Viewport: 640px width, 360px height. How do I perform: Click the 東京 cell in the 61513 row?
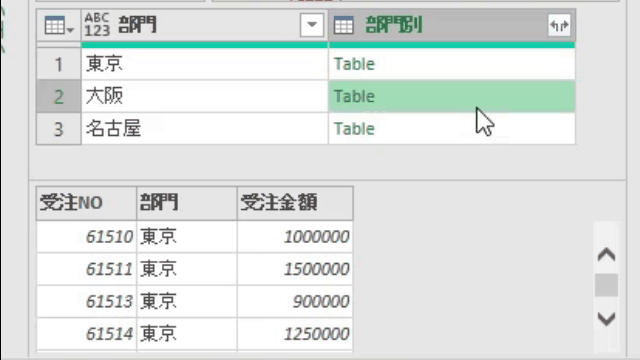[x=187, y=301]
